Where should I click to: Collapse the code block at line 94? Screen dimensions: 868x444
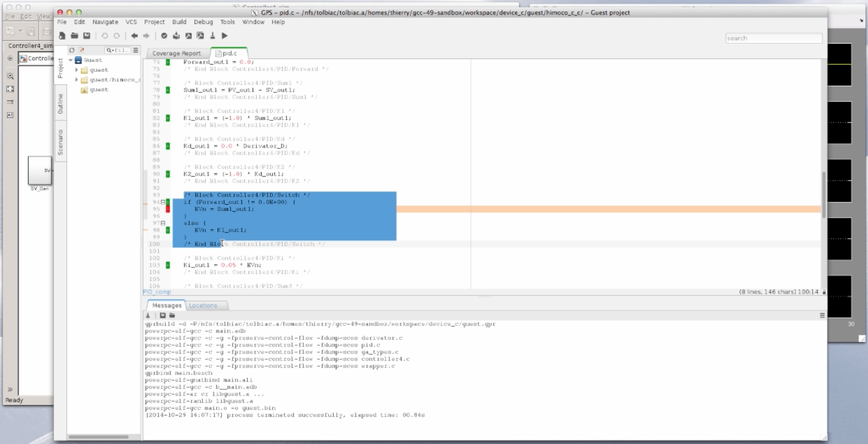pyautogui.click(x=163, y=202)
